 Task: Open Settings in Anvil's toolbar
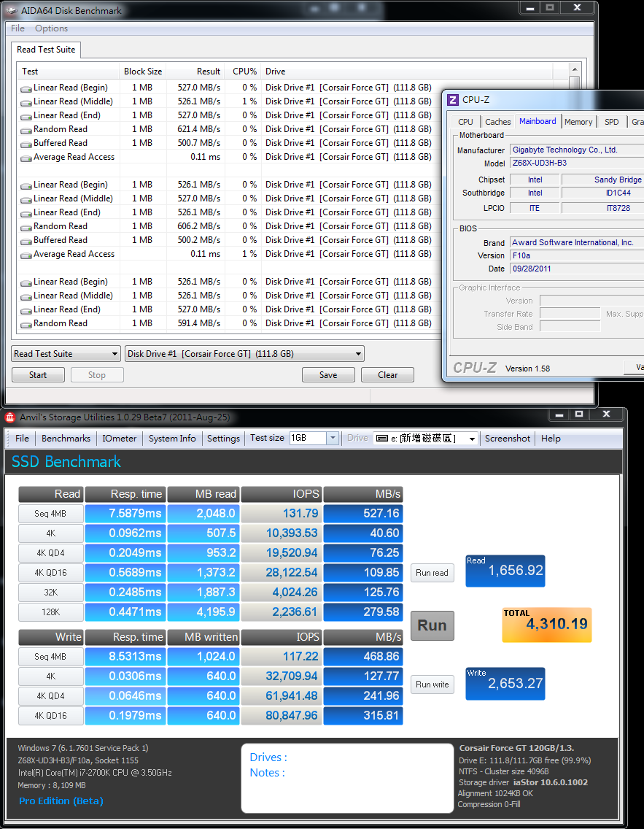tap(223, 439)
